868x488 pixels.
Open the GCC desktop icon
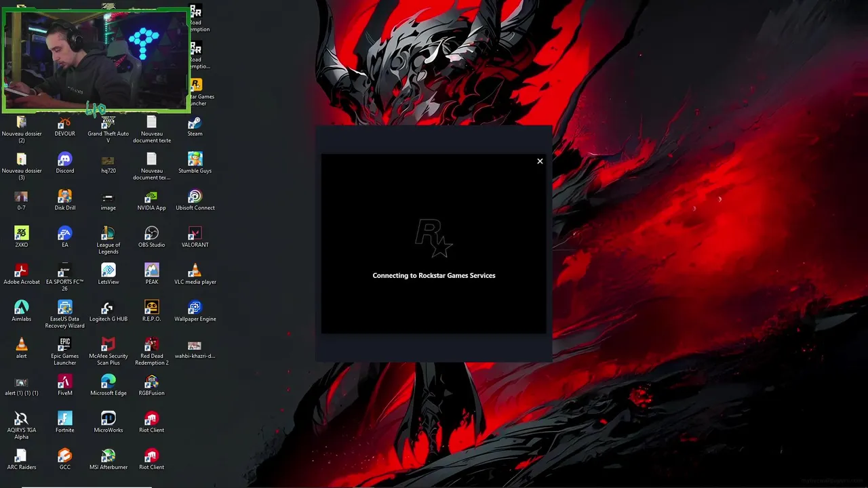(x=65, y=460)
